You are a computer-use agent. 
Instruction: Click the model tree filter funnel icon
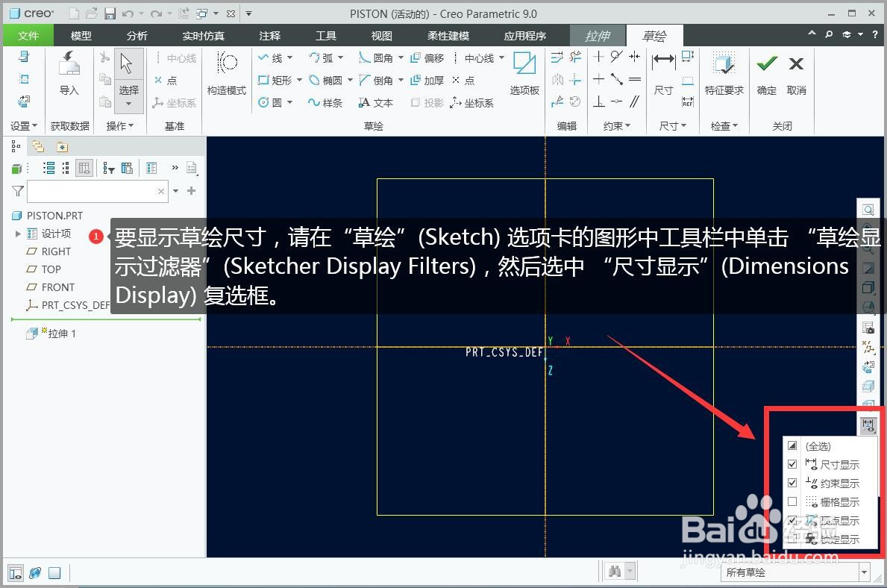coord(18,191)
